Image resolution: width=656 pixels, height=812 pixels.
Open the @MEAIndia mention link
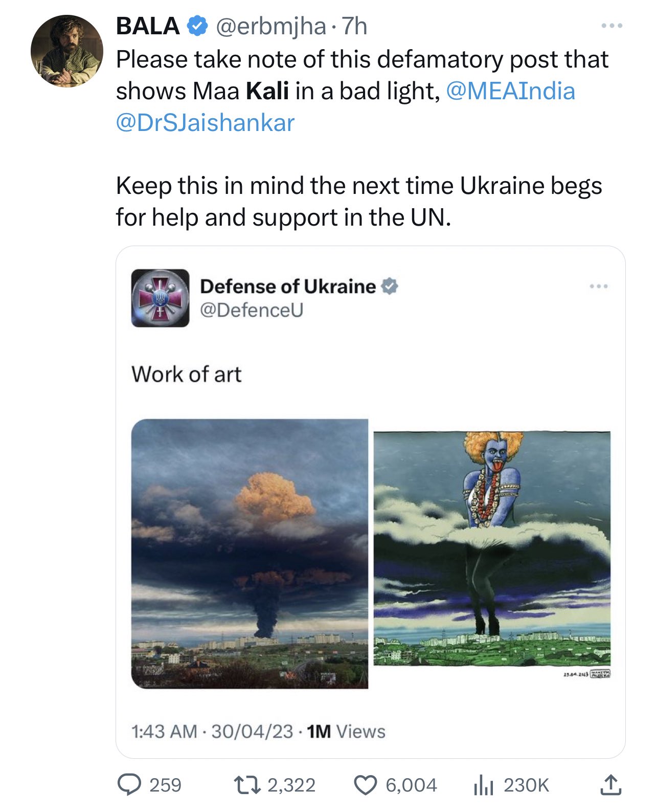511,91
